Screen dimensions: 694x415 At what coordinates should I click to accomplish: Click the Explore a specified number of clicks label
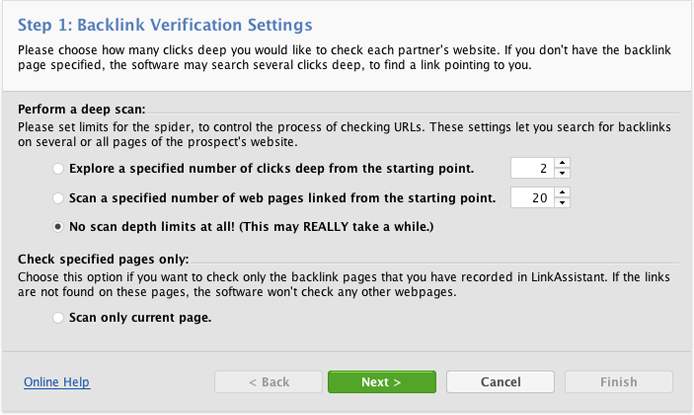pos(271,169)
